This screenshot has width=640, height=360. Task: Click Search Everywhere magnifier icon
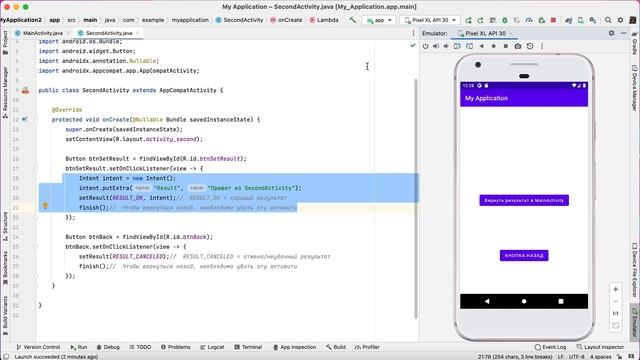click(x=608, y=20)
